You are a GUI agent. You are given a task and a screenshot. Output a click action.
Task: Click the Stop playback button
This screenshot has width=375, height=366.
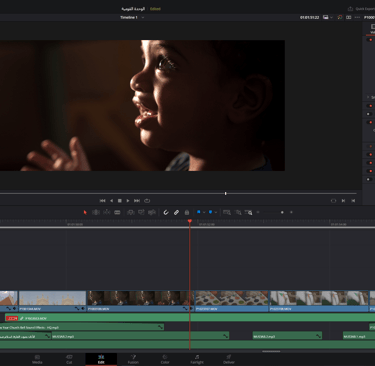[120, 201]
